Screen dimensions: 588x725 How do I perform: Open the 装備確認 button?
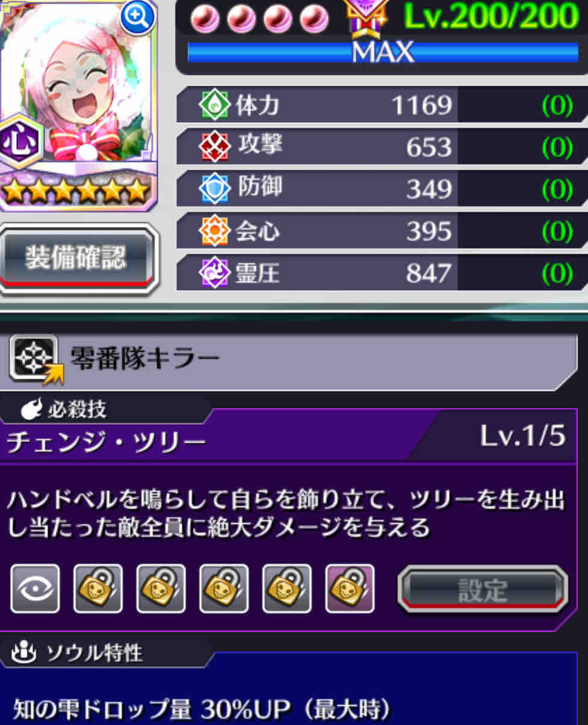click(x=76, y=258)
